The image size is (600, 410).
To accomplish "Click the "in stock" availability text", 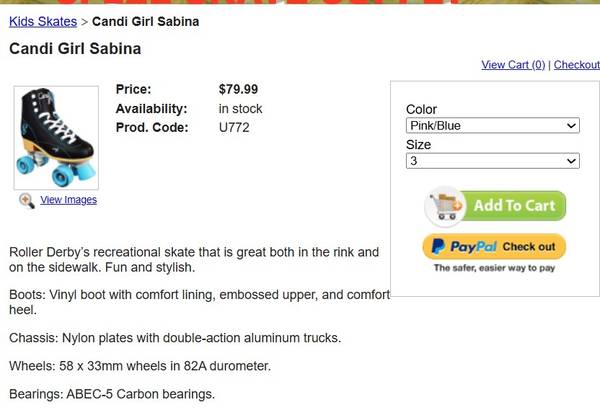I will (241, 108).
